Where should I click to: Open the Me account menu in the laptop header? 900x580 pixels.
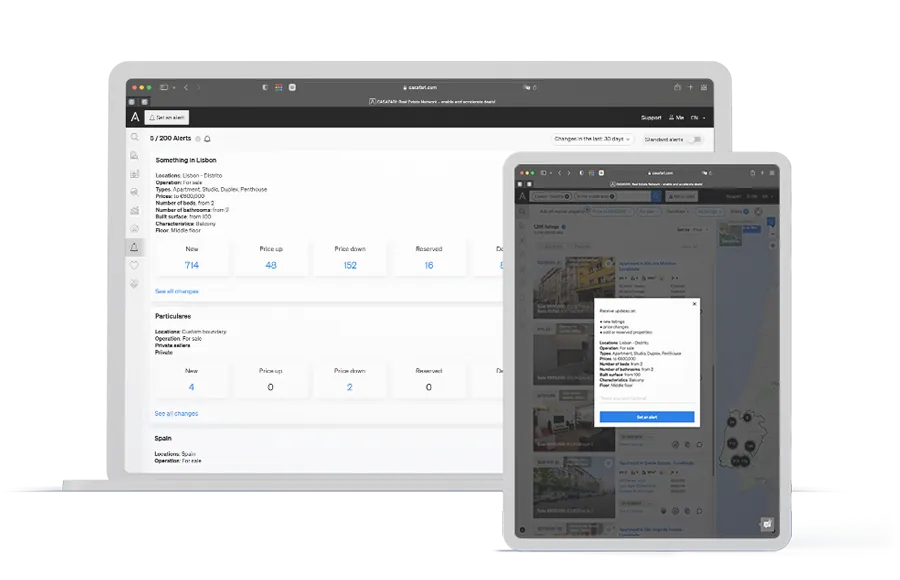click(x=676, y=118)
